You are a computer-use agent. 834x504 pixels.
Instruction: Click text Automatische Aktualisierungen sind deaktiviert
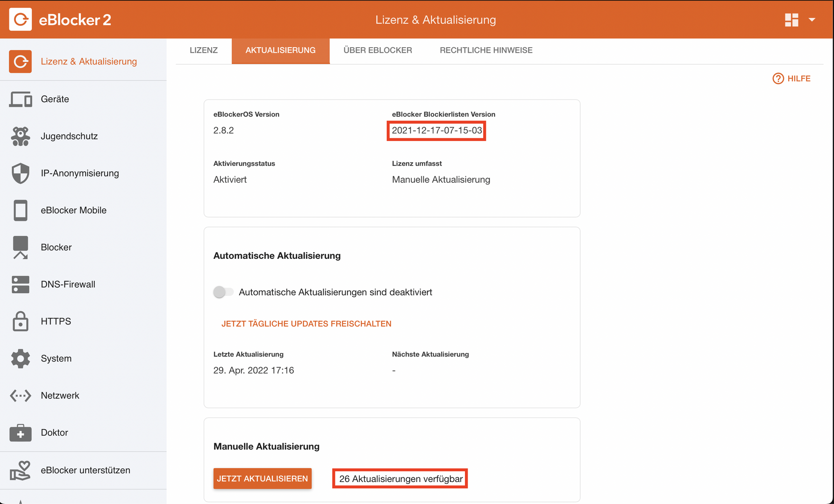point(335,292)
